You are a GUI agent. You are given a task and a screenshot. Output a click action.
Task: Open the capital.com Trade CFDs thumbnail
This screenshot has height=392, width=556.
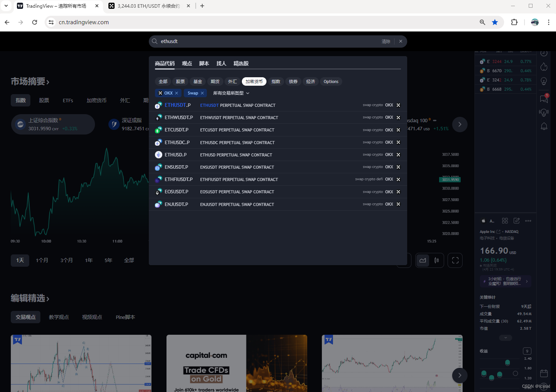237,363
